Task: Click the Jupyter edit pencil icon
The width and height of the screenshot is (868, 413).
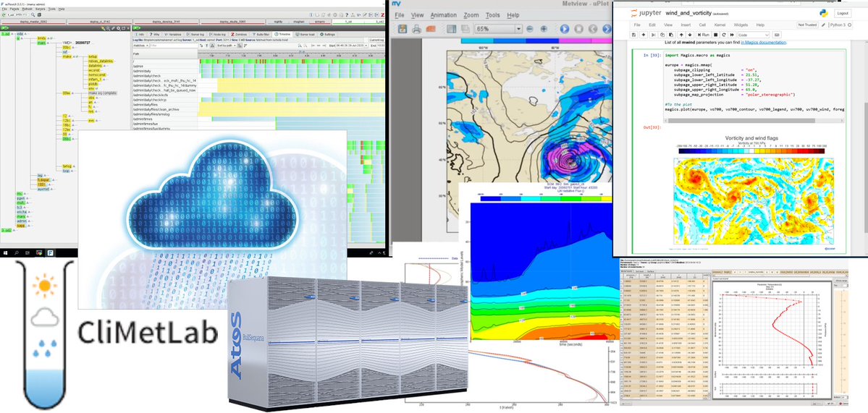Action: (823, 25)
